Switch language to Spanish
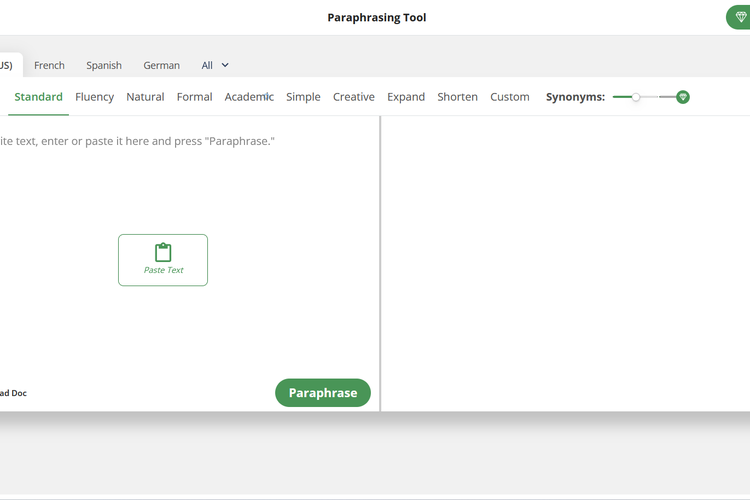This screenshot has width=750, height=500. [x=104, y=65]
